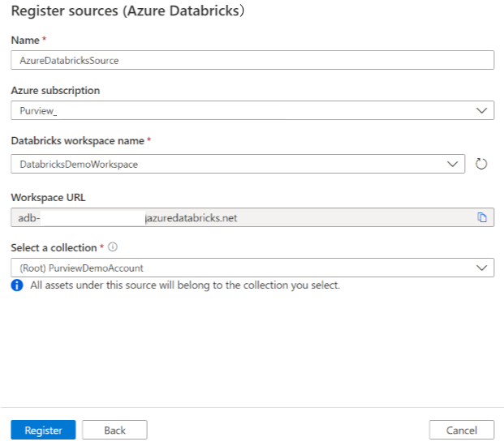The height and width of the screenshot is (446, 504).
Task: Click inside the read-only Workspace URL box
Action: pos(243,217)
